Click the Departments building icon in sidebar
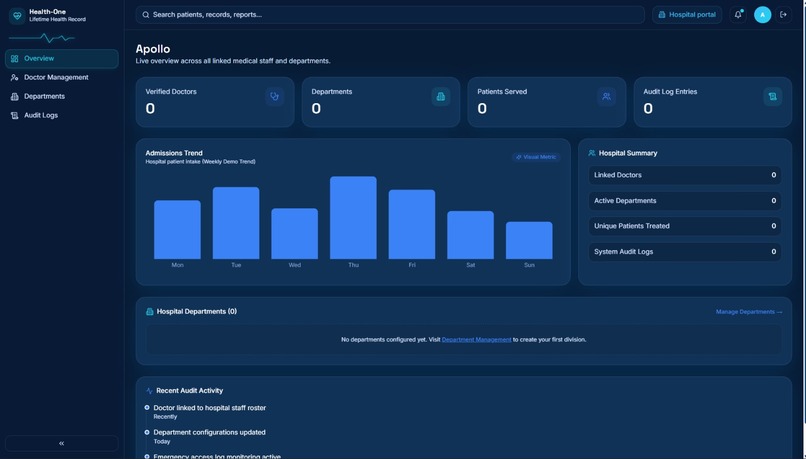This screenshot has width=806, height=459. [14, 97]
